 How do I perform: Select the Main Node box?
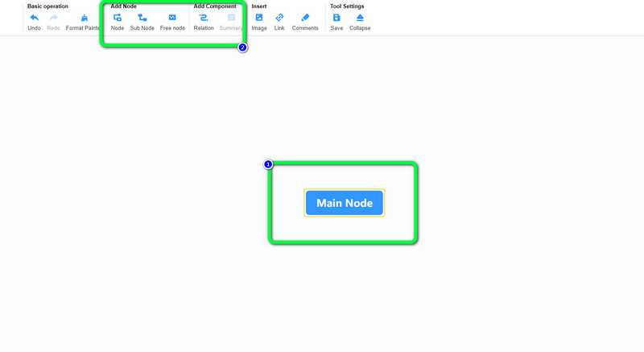345,203
